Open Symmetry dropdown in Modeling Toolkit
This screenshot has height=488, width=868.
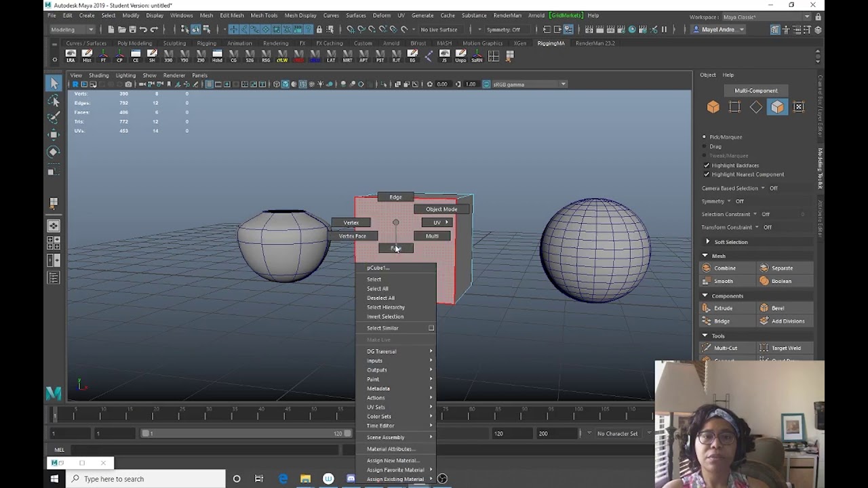729,201
